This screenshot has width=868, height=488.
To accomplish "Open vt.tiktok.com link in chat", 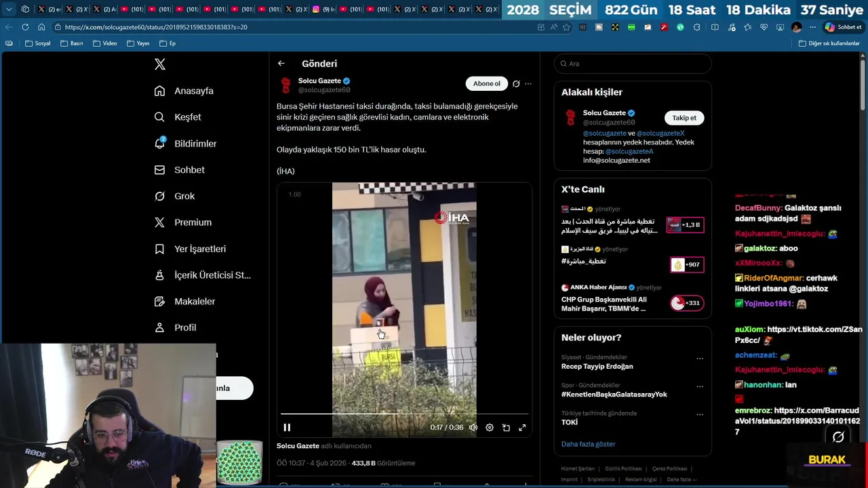I will (x=798, y=335).
